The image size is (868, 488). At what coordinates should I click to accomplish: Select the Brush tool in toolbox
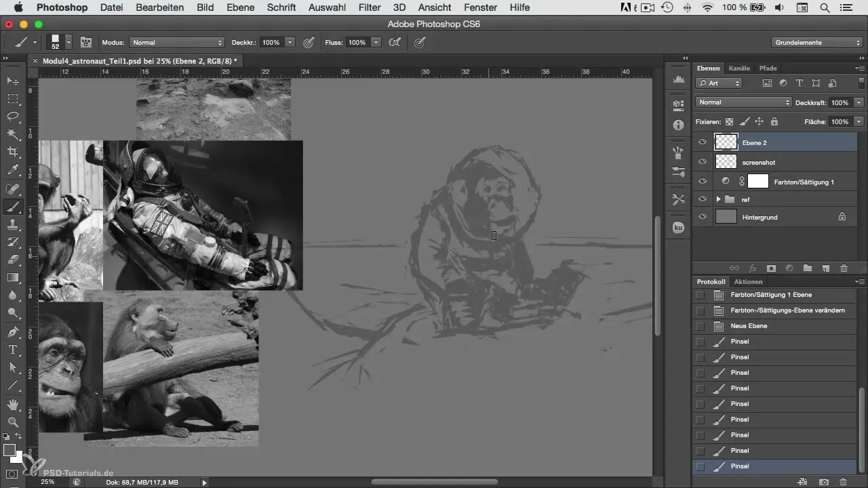pyautogui.click(x=13, y=207)
